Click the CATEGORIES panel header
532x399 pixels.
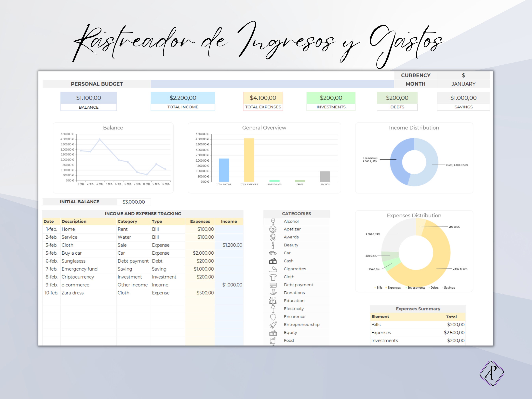(296, 214)
